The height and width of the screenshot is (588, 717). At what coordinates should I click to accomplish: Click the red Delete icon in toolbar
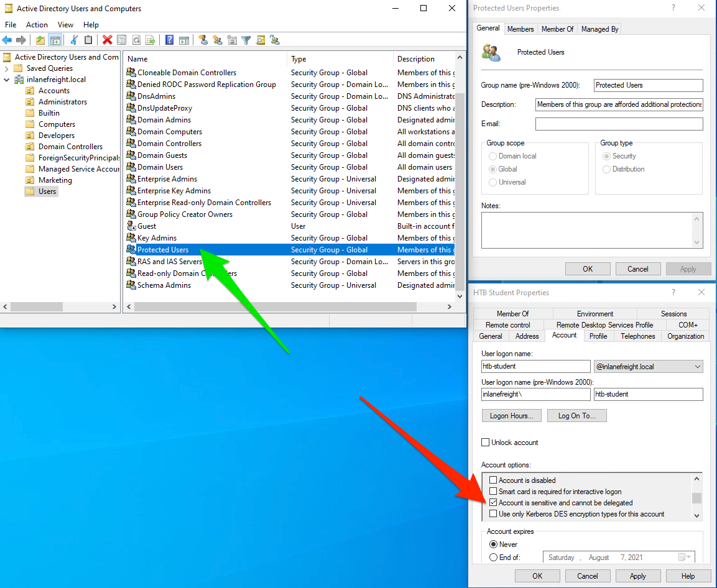click(x=107, y=40)
